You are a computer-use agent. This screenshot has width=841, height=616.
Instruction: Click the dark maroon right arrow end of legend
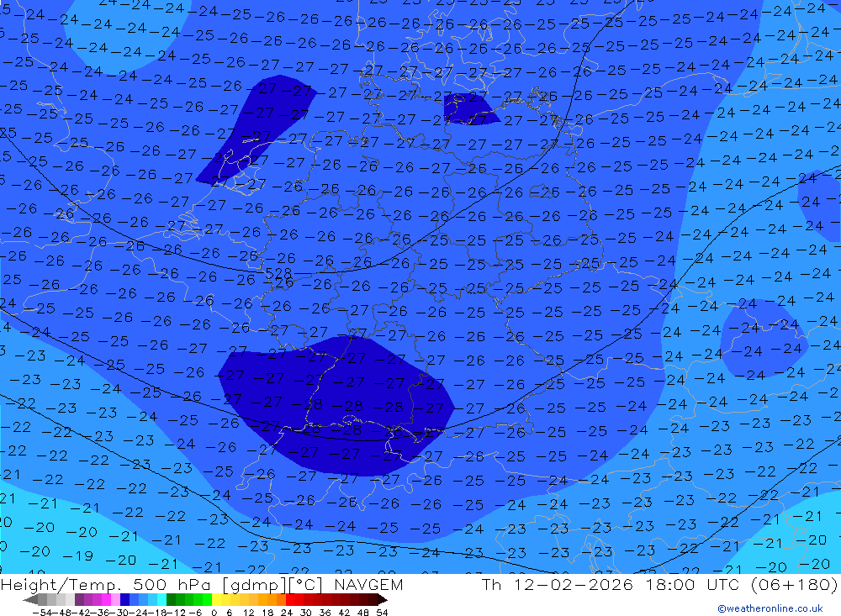click(383, 600)
